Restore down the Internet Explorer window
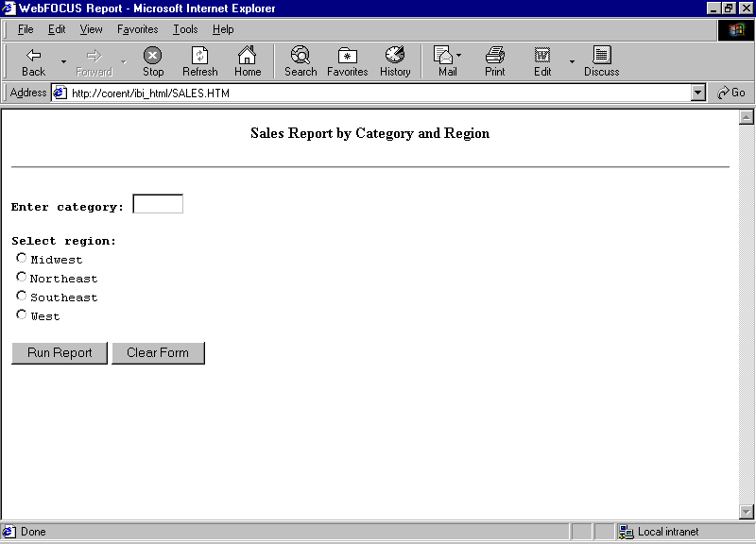756x544 pixels. 729,8
